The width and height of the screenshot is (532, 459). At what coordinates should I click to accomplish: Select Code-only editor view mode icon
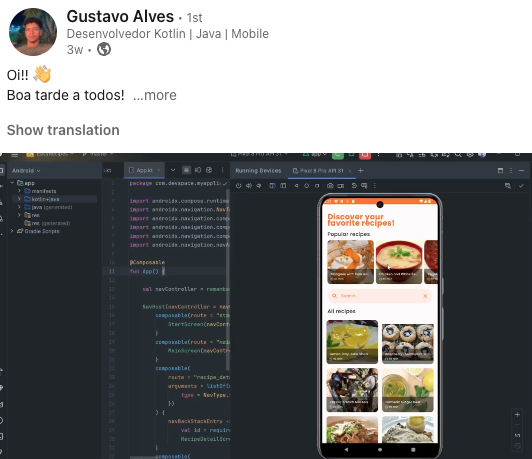[x=186, y=170]
